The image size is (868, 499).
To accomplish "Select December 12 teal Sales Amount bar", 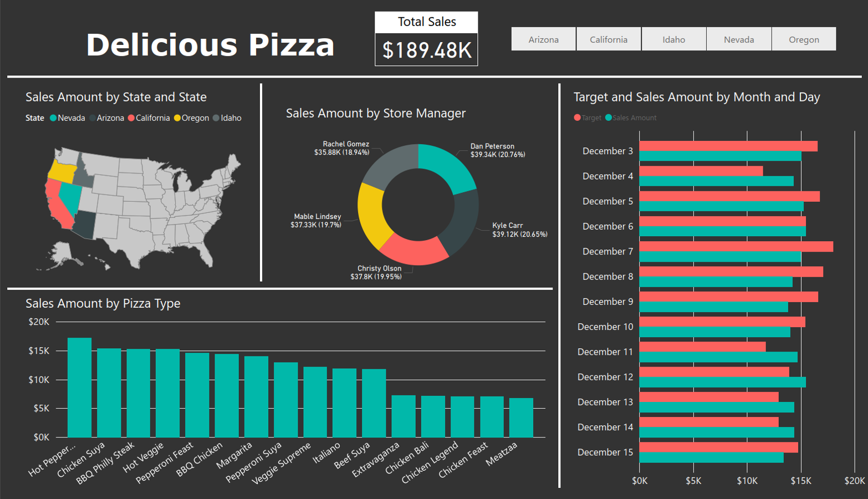I will coord(723,382).
